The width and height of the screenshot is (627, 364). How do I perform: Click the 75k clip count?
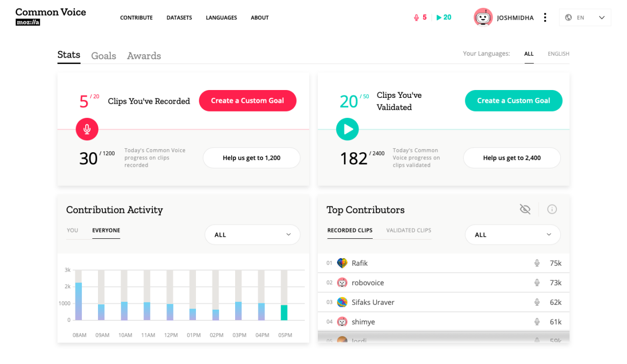point(555,263)
